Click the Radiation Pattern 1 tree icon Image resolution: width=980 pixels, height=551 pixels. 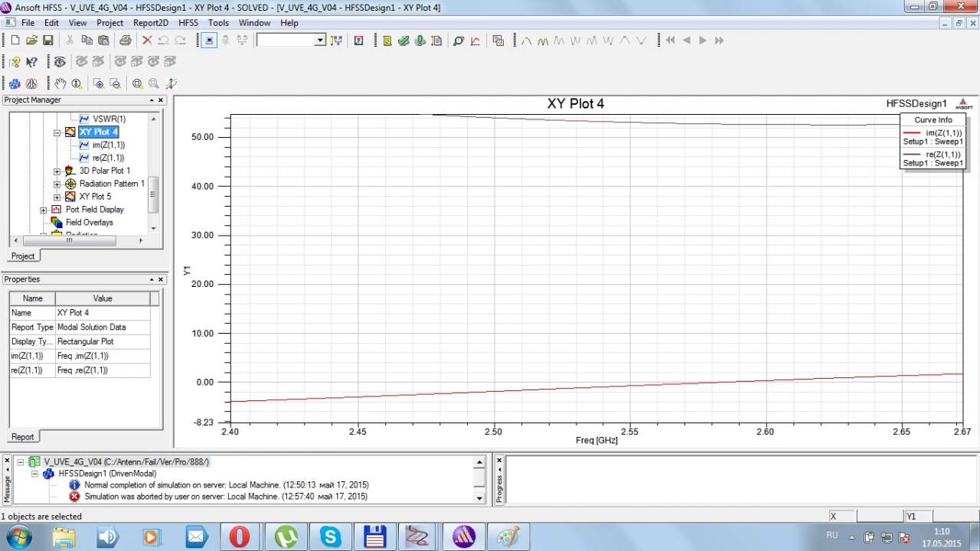pos(70,184)
